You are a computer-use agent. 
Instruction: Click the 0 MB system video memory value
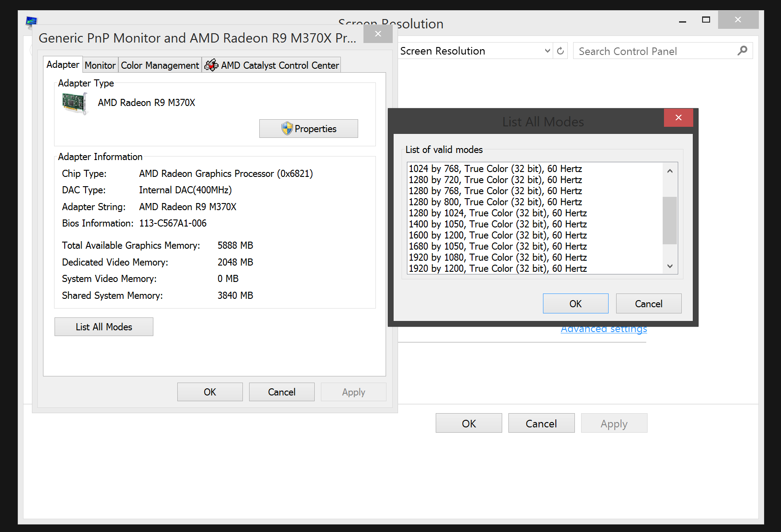(x=228, y=279)
